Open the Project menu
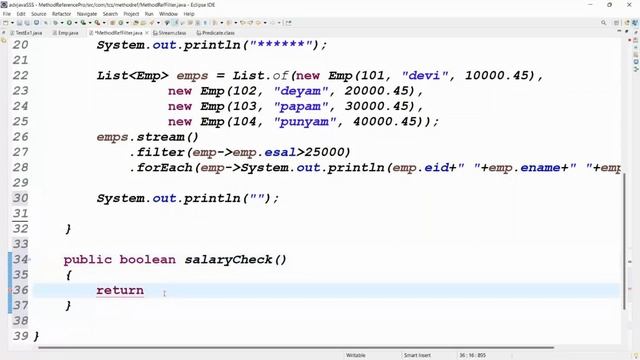The image size is (640, 360). pyautogui.click(x=131, y=14)
